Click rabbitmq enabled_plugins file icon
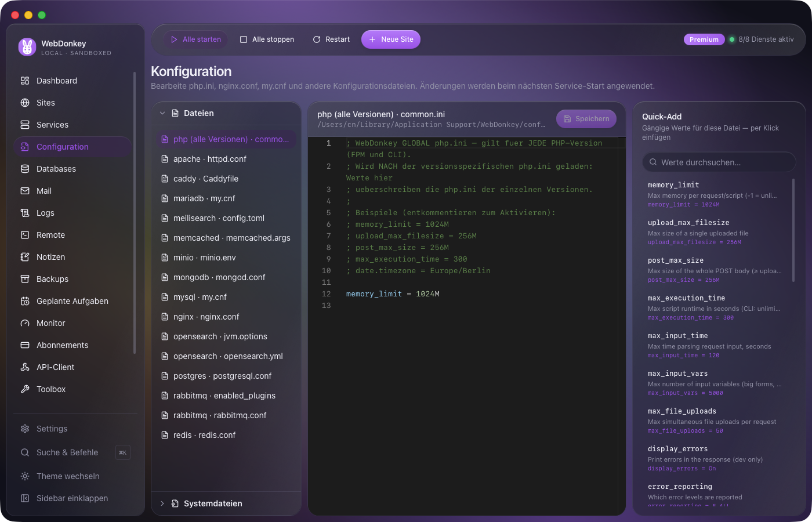This screenshot has height=522, width=812. pos(165,396)
